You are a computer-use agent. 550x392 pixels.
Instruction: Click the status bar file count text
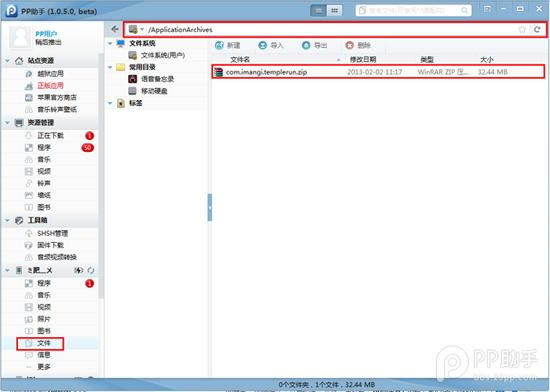pyautogui.click(x=327, y=385)
